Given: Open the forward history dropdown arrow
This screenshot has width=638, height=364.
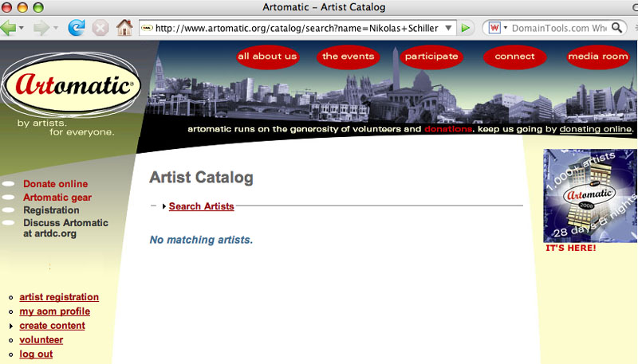Looking at the screenshot, I should coord(55,28).
